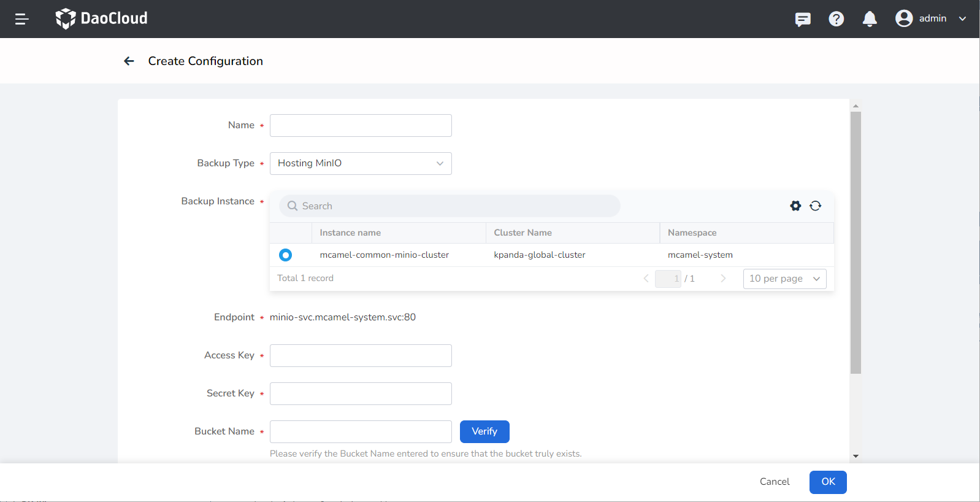Select the mcamel-common-minio-cluster radio button

pos(285,255)
